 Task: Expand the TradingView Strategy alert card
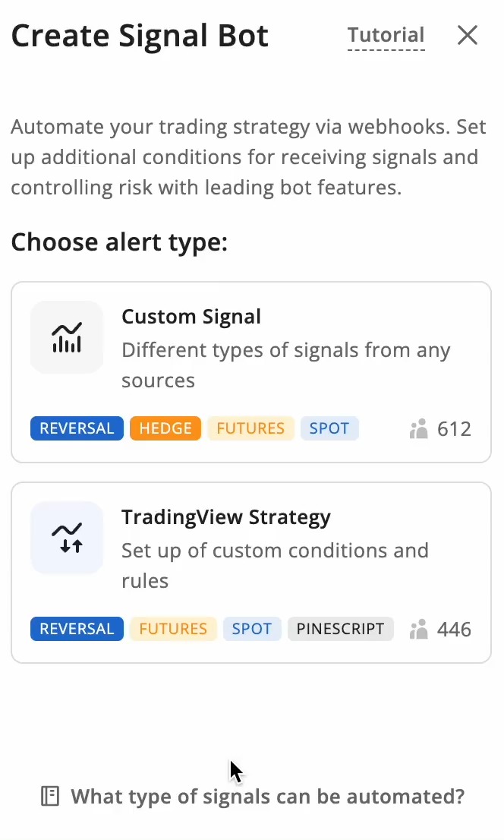tap(251, 572)
